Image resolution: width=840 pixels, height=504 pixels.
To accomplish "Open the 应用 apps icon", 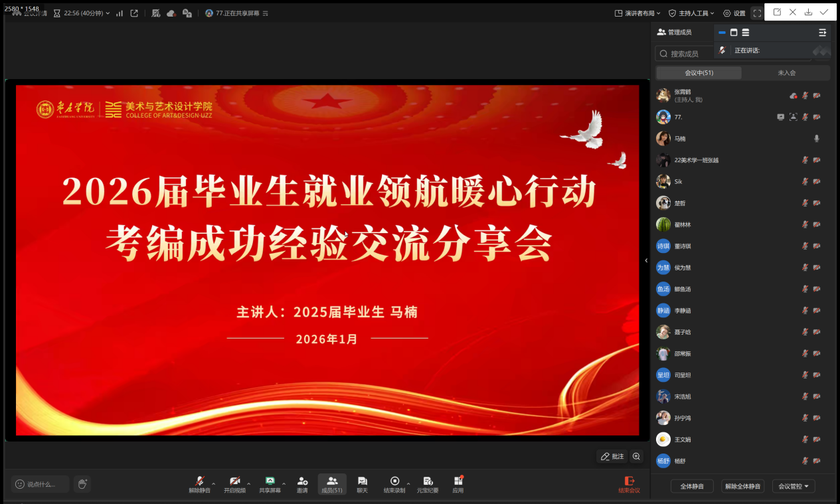I will coord(458,481).
